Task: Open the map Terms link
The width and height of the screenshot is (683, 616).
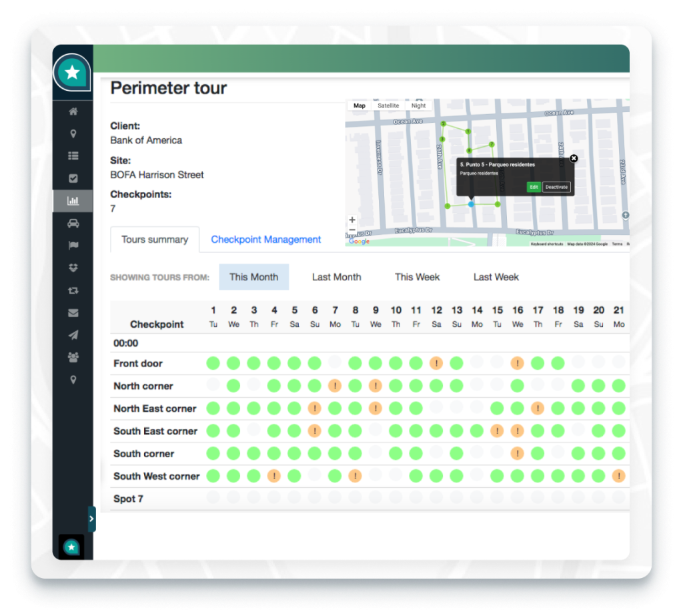Action: 617,244
